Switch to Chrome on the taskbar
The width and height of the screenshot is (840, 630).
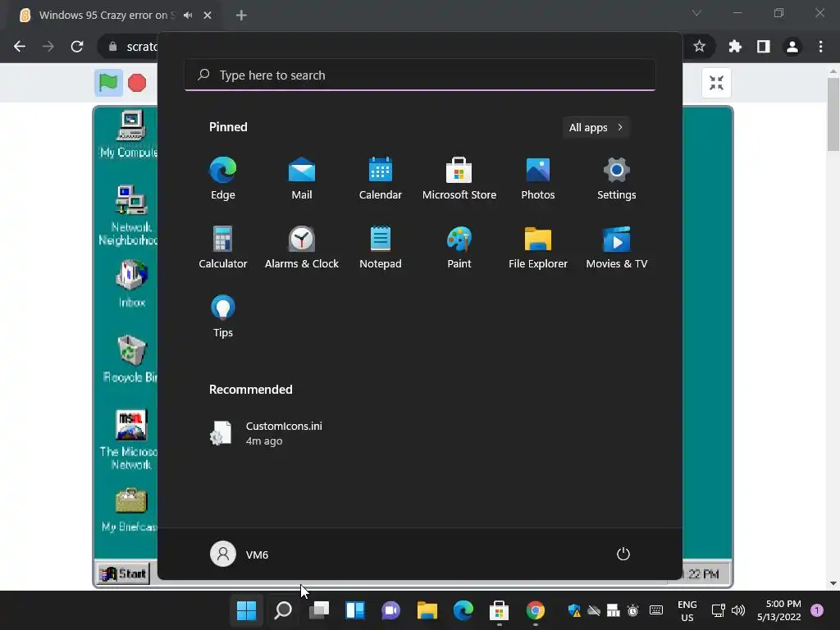click(535, 610)
